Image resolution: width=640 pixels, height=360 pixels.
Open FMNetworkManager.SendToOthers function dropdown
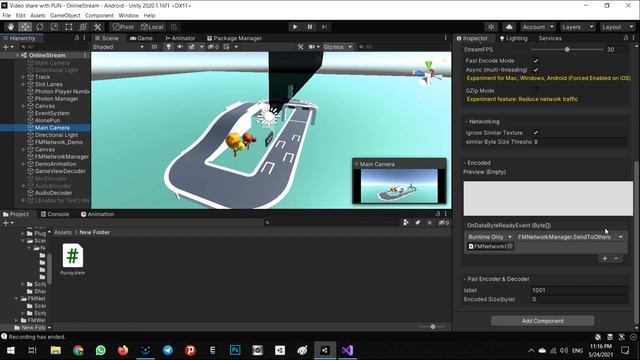[570, 237]
